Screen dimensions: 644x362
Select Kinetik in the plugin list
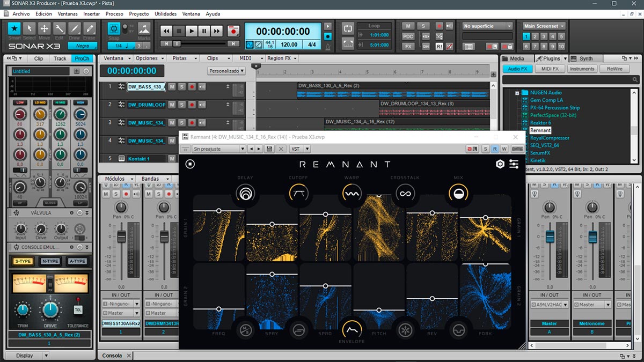(x=538, y=160)
